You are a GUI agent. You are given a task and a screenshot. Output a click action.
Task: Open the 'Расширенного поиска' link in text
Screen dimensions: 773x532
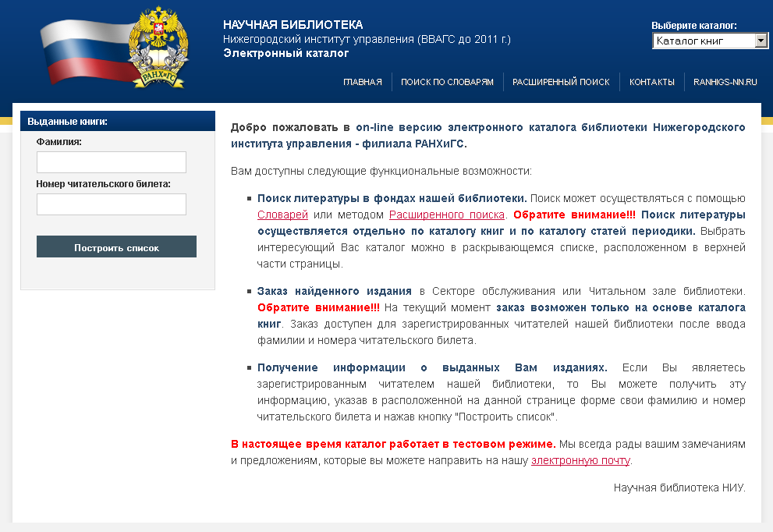coord(447,215)
